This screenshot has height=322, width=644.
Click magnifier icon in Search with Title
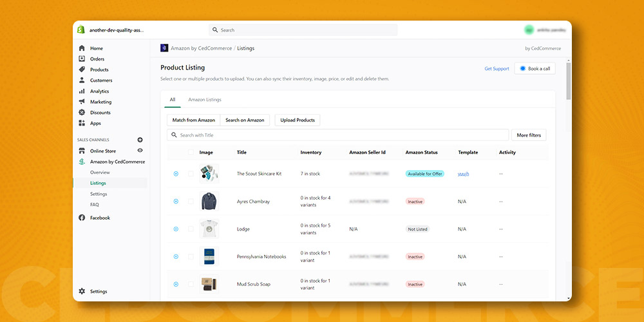coord(174,135)
